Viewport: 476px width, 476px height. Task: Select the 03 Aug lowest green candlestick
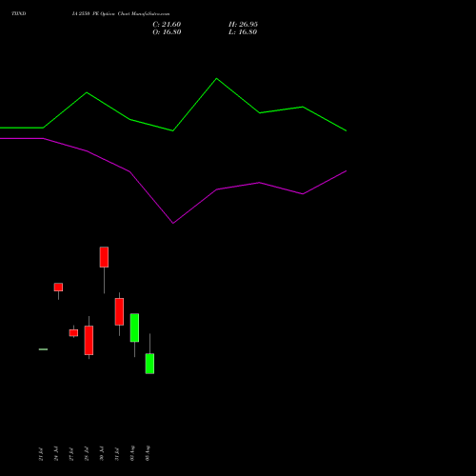pyautogui.click(x=149, y=364)
